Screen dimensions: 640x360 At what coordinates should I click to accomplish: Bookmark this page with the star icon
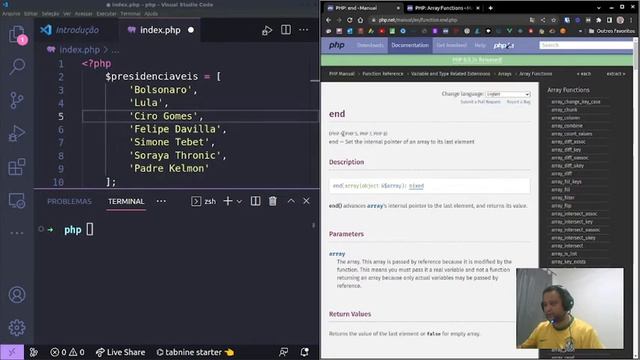553,20
